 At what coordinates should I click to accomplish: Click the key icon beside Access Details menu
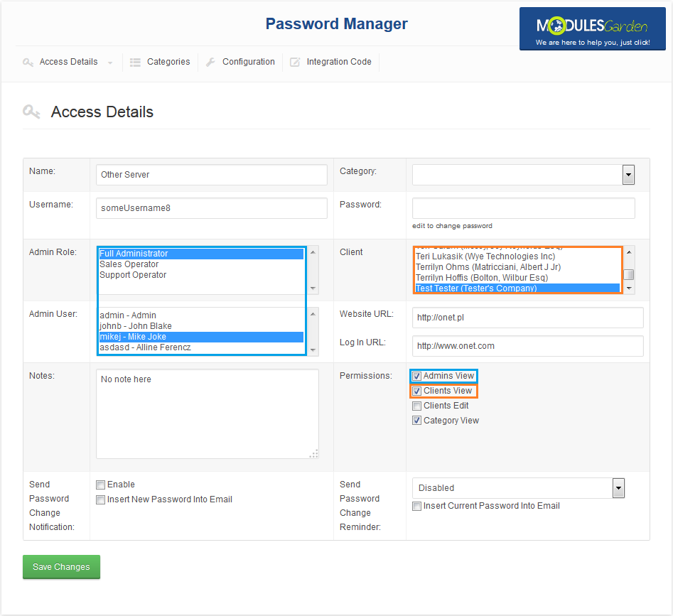(28, 63)
